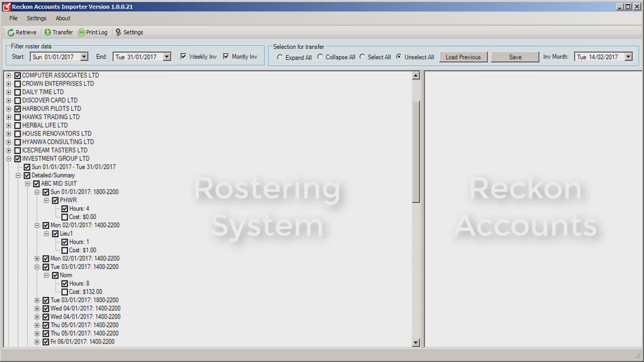This screenshot has width=644, height=362.
Task: Select the Norm tree row
Action: click(66, 275)
